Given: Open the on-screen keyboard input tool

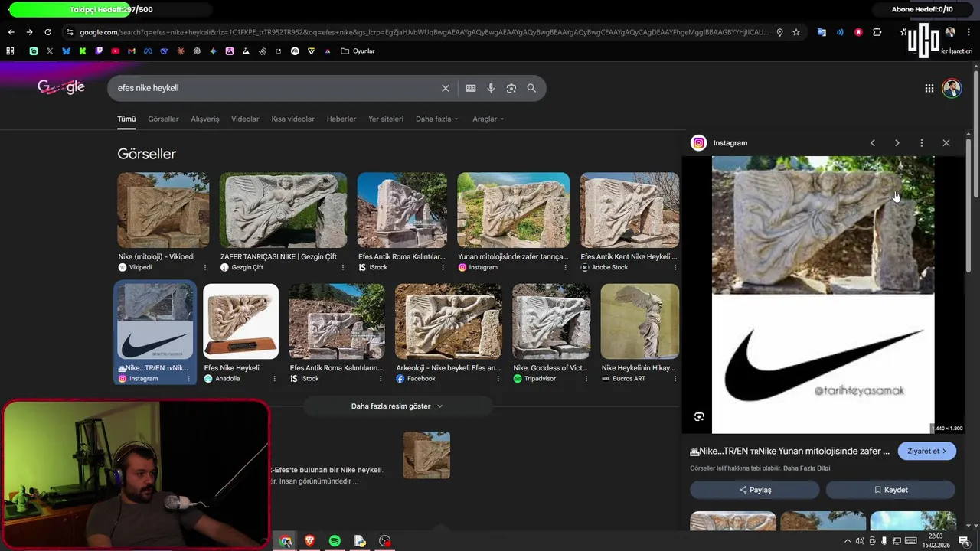Looking at the screenshot, I should coord(470,88).
